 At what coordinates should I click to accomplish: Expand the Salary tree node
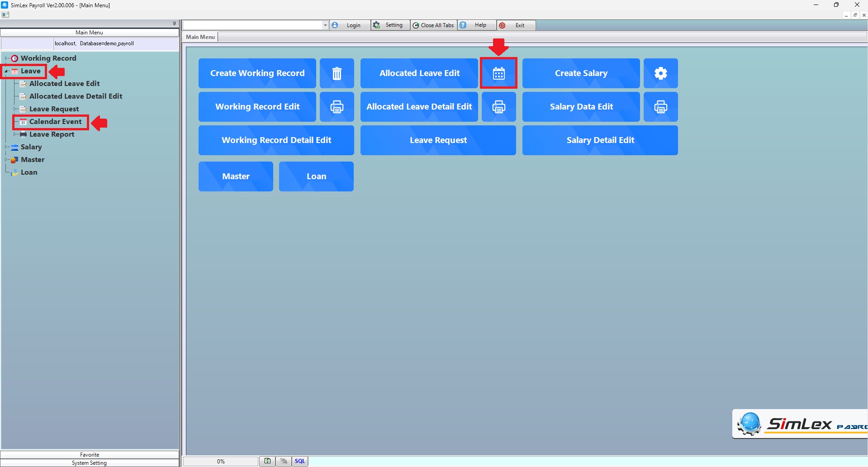(6, 147)
